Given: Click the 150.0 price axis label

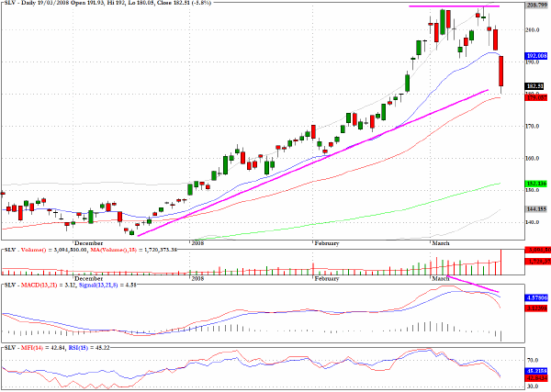Looking at the screenshot, I should pyautogui.click(x=533, y=190).
